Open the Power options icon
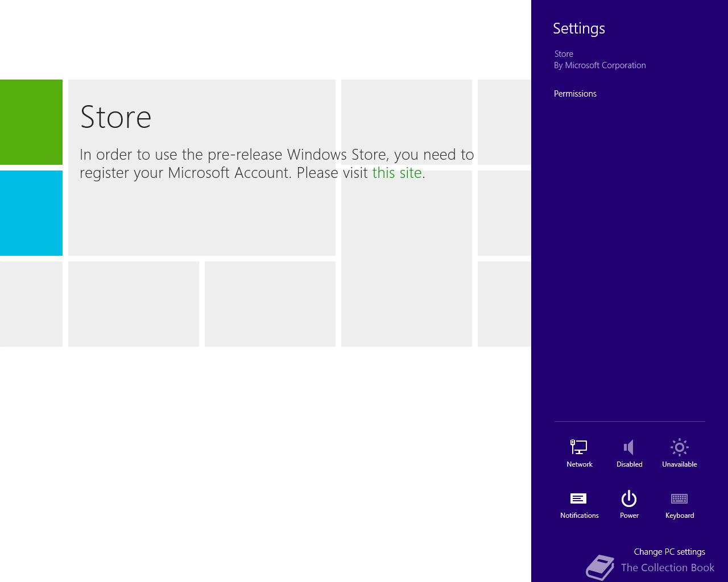The height and width of the screenshot is (582, 728). 629,498
